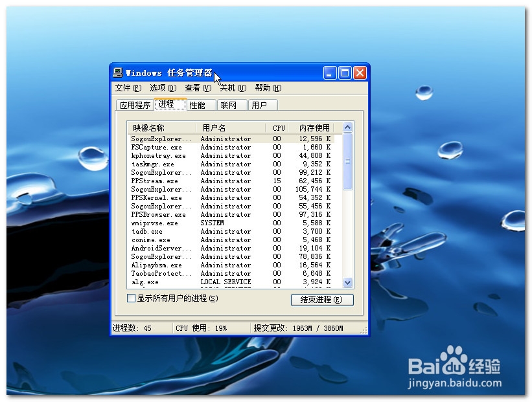Sort processes by CPU column
The width and height of the screenshot is (532, 402).
(277, 127)
